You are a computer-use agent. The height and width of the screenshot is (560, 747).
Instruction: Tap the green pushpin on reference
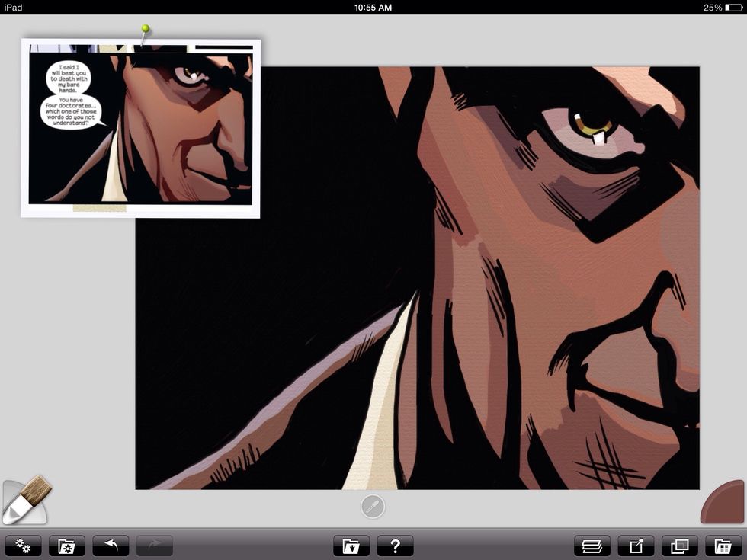coord(145,30)
